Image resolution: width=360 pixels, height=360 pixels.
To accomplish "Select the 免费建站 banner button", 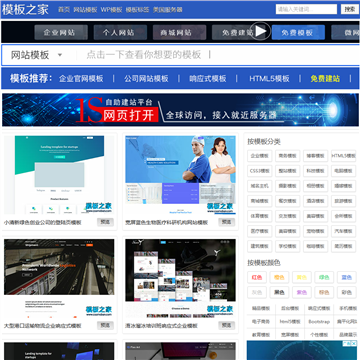I will pyautogui.click(x=238, y=32).
